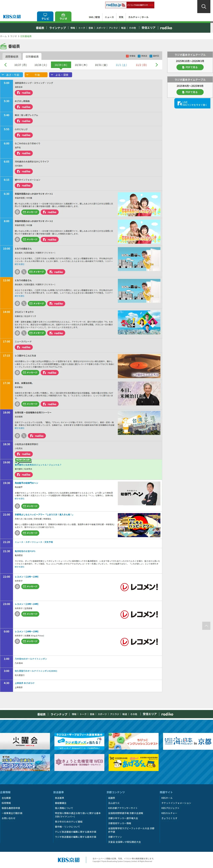Open website icon for 蛤御門のヘン
Image resolution: width=213 pixels, height=868 pixels.
[x=17, y=506]
